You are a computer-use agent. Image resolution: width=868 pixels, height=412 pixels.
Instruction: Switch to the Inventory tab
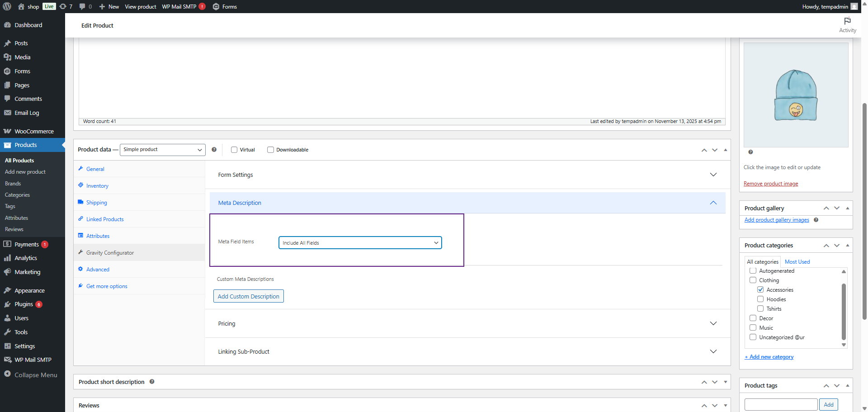click(97, 186)
